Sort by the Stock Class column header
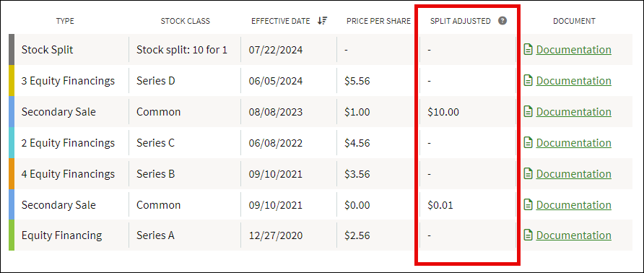 coord(186,21)
